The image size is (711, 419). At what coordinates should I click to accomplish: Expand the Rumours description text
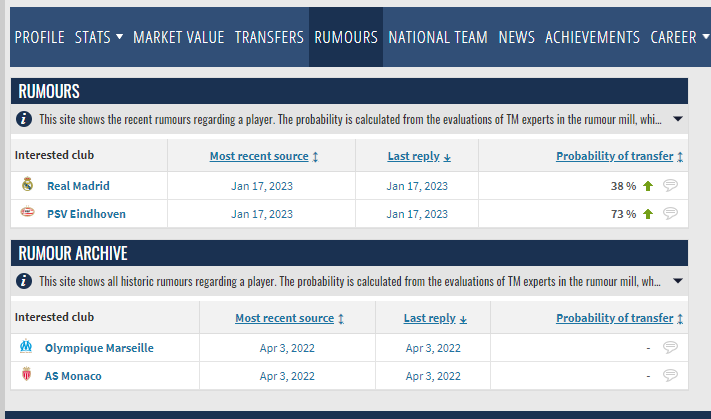click(x=677, y=119)
